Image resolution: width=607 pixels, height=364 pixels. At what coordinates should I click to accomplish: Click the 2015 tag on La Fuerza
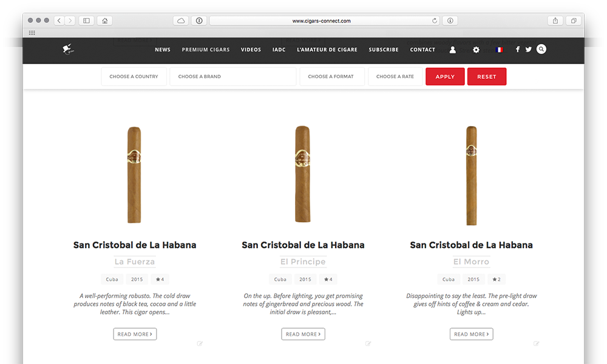(137, 279)
